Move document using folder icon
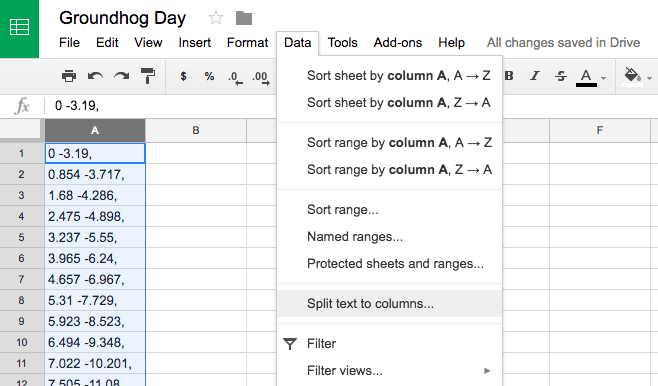 tap(244, 18)
